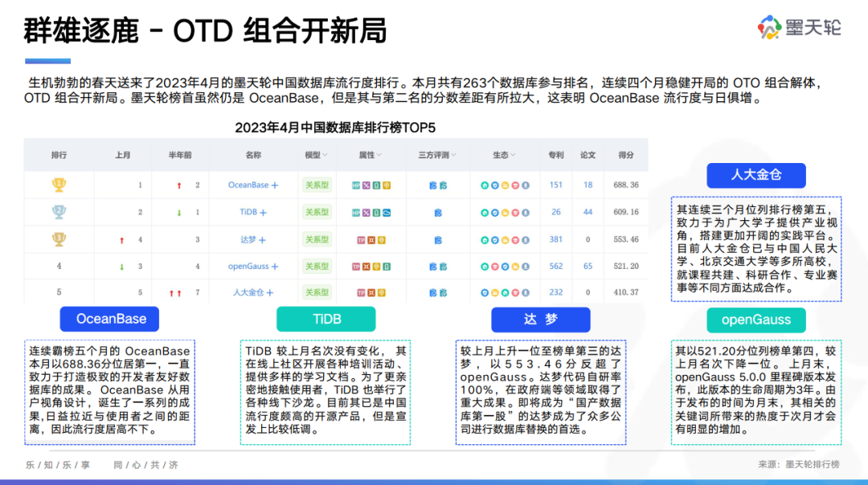Click the 半年前 column header
The width and height of the screenshot is (868, 485).
(180, 156)
